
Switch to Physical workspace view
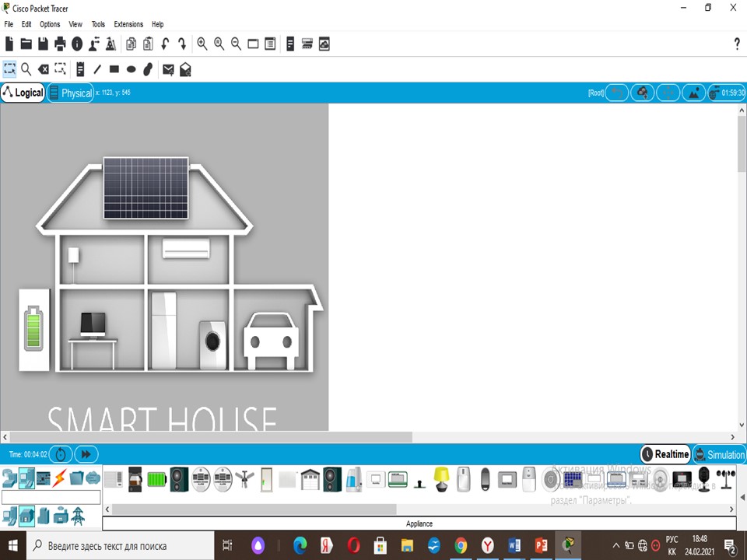70,93
